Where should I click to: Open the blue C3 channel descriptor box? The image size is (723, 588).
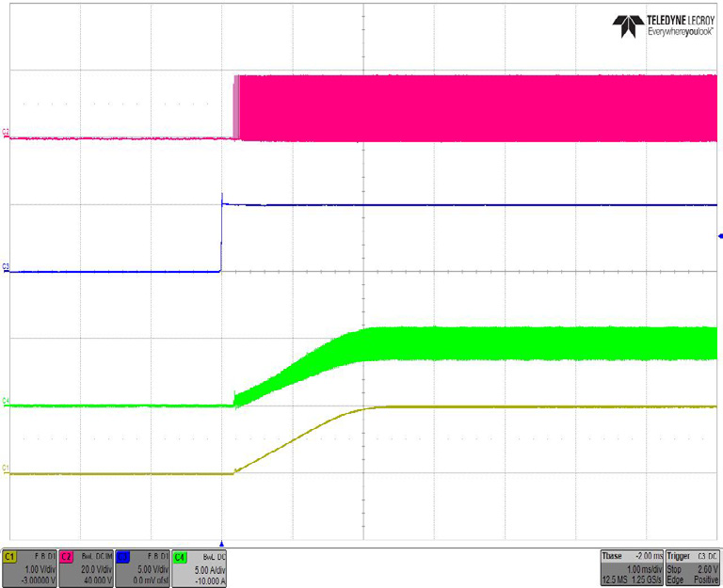pos(142,568)
